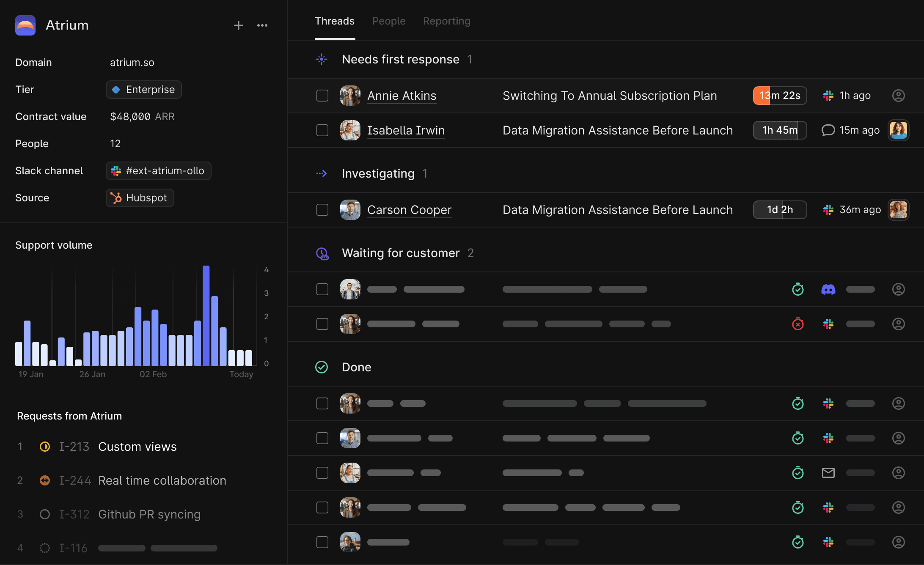This screenshot has height=565, width=924.
Task: Click the Enterprise tier badge
Action: pyautogui.click(x=144, y=90)
